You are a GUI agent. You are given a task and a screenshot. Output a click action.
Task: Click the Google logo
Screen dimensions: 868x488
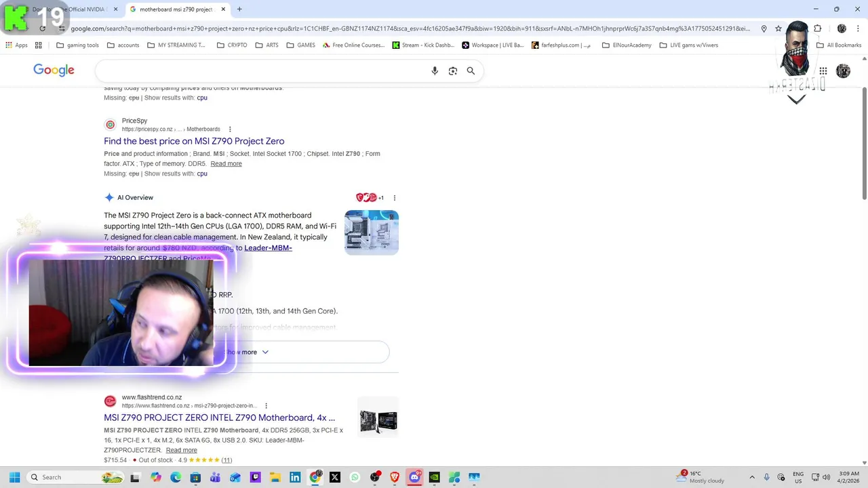(54, 70)
